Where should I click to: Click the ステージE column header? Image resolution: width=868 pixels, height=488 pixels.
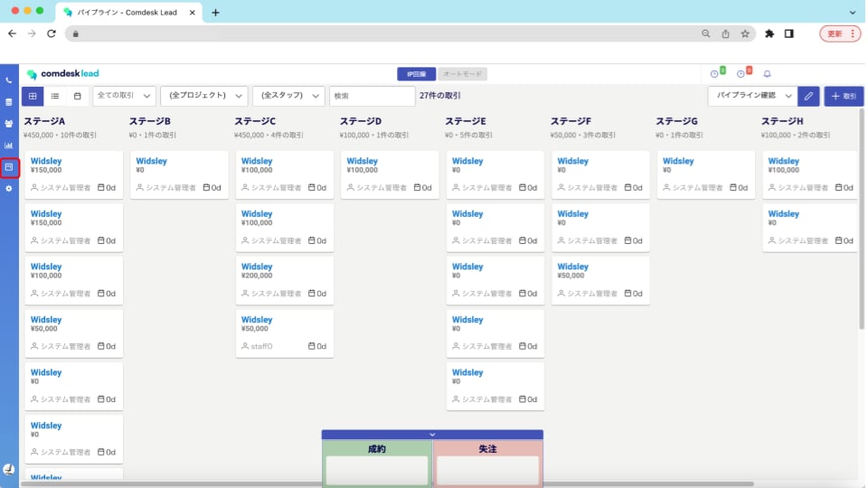point(466,121)
